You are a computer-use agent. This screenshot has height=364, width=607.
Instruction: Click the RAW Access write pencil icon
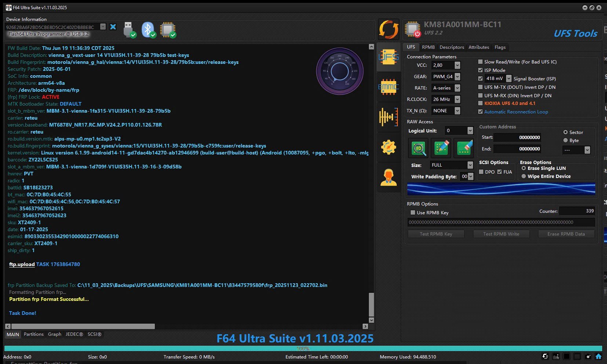coord(441,148)
